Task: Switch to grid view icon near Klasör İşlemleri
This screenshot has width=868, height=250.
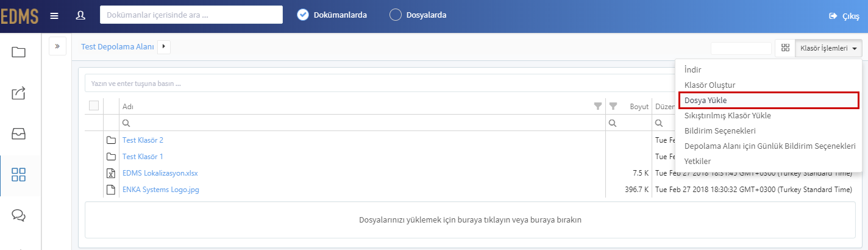Action: 785,48
